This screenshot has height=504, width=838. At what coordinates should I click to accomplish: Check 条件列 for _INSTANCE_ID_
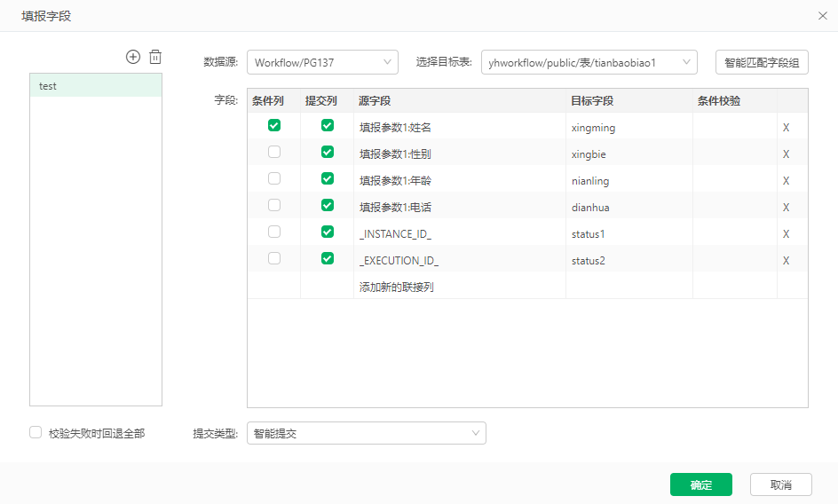pos(274,232)
